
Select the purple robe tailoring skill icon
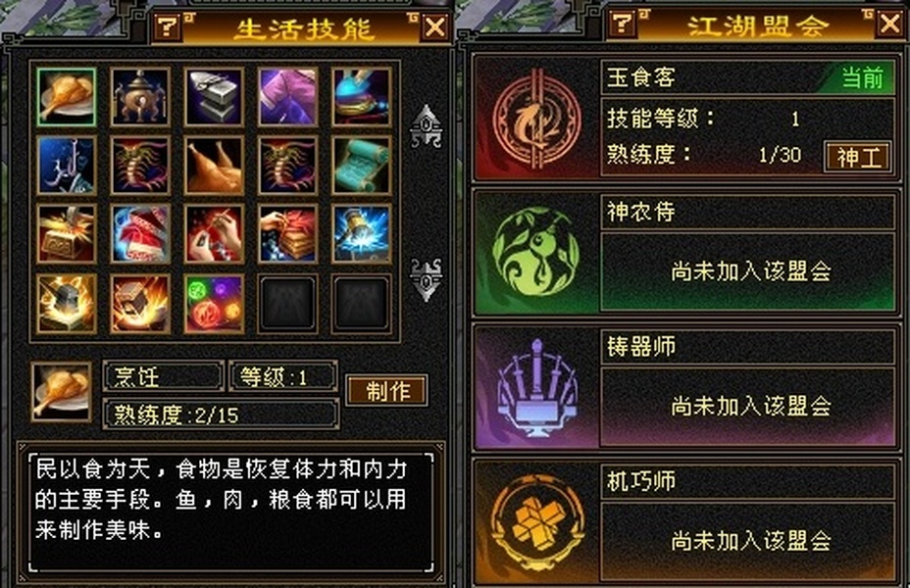click(287, 97)
